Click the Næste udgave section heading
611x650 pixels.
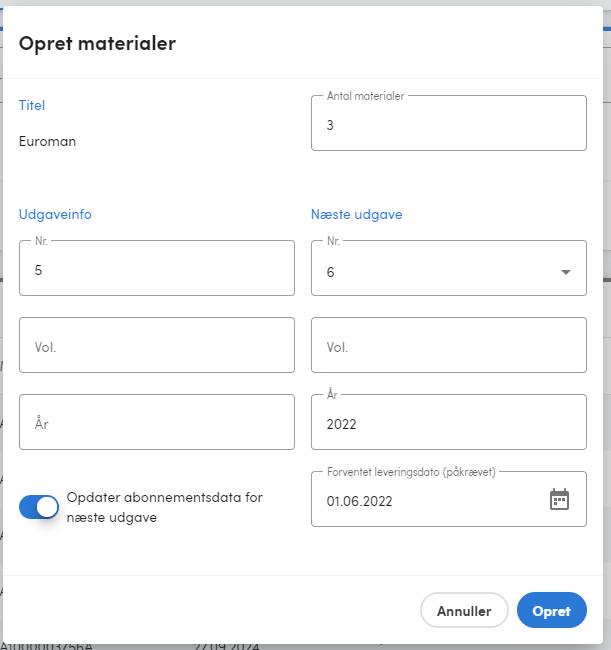[356, 214]
